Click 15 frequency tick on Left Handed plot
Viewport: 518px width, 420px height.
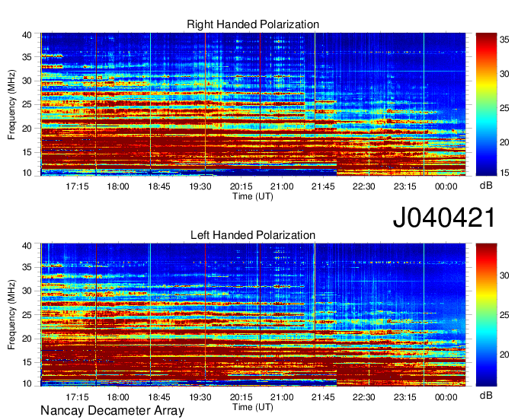point(27,362)
